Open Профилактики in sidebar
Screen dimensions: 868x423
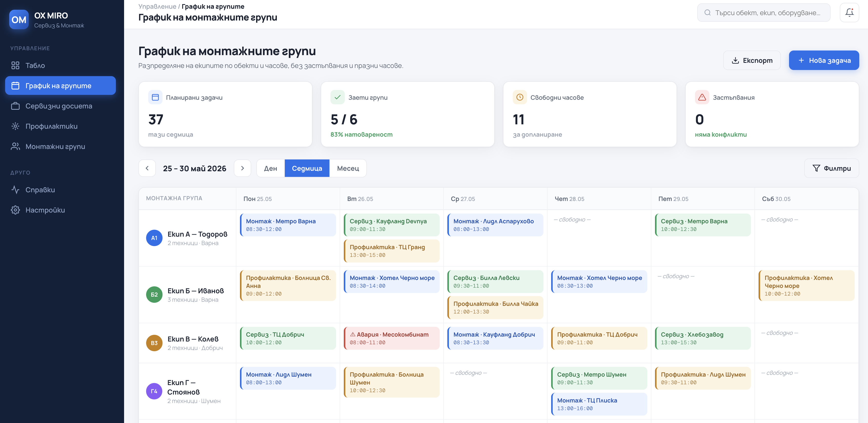[61, 126]
